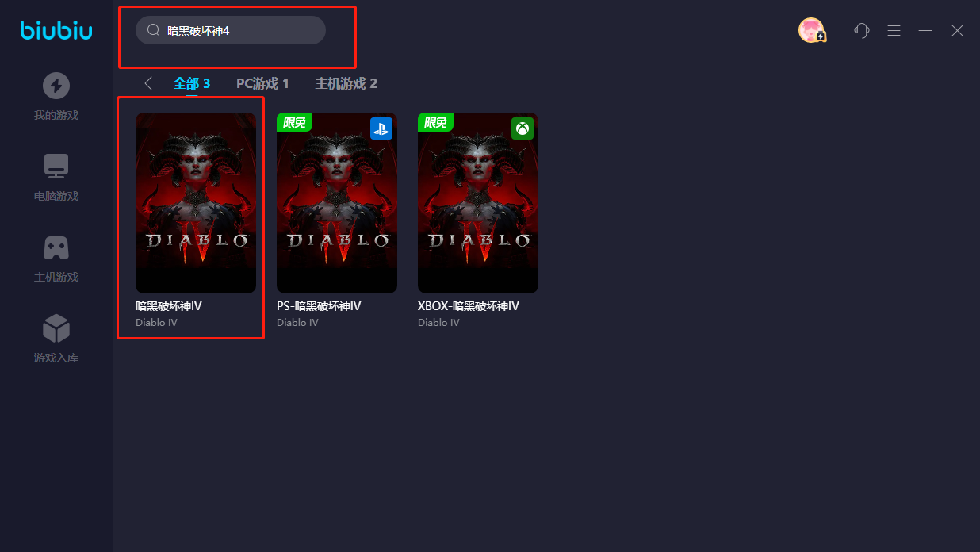Open customer support headset icon
The image size is (980, 552).
click(x=862, y=30)
